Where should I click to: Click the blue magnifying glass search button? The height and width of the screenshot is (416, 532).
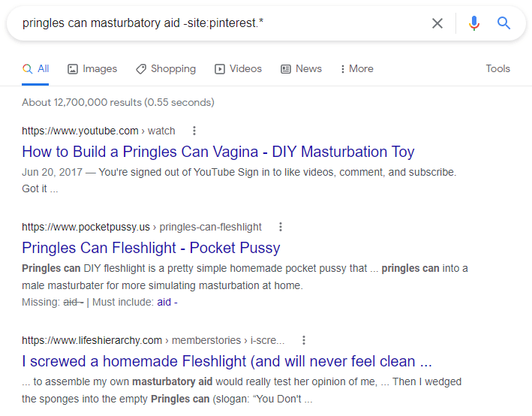click(504, 23)
